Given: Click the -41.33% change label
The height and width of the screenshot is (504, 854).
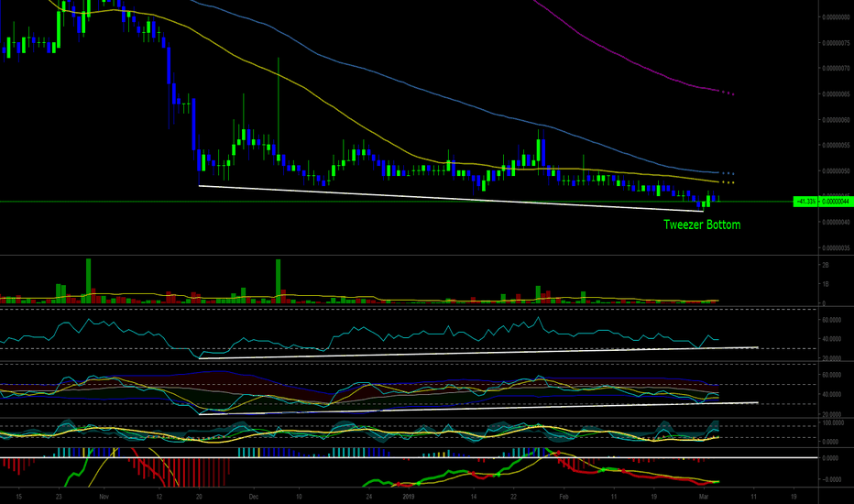Looking at the screenshot, I should pos(806,202).
